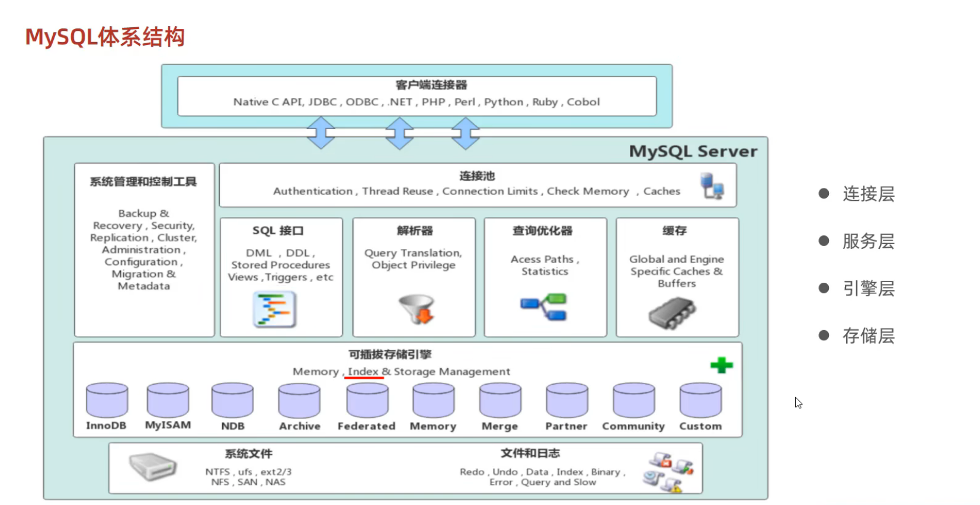
Task: Click the SQL 接口 document icon
Action: click(x=275, y=309)
